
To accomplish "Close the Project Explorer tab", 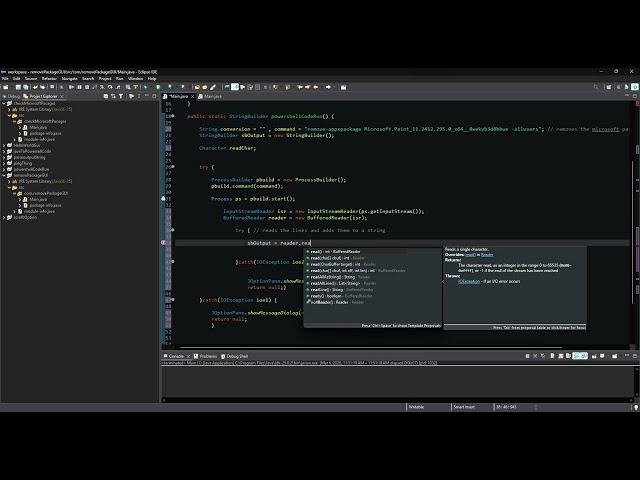I will point(62,96).
